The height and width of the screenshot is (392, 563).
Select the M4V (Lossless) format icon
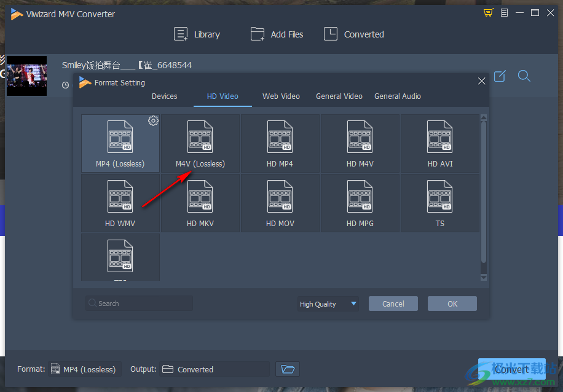(200, 137)
